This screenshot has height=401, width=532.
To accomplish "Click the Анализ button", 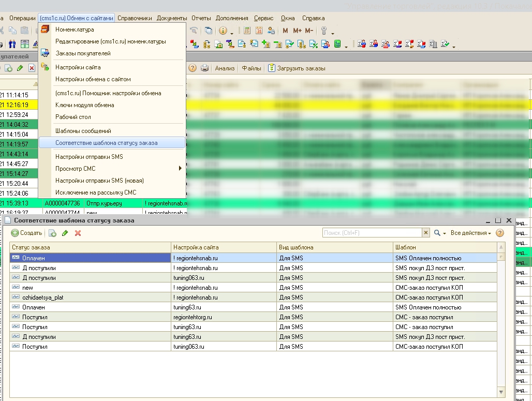I will [225, 68].
